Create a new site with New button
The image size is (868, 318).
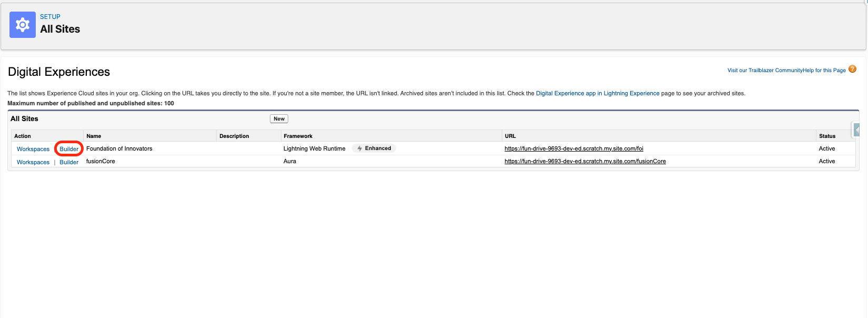click(279, 119)
